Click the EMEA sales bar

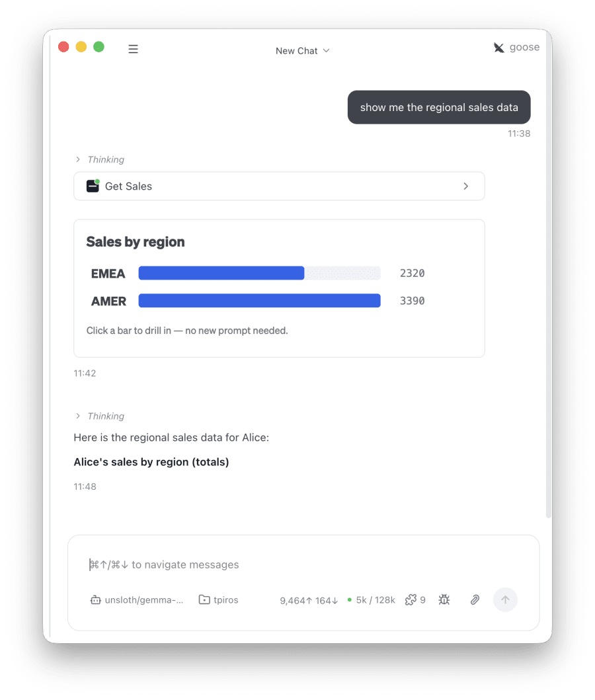pos(221,273)
